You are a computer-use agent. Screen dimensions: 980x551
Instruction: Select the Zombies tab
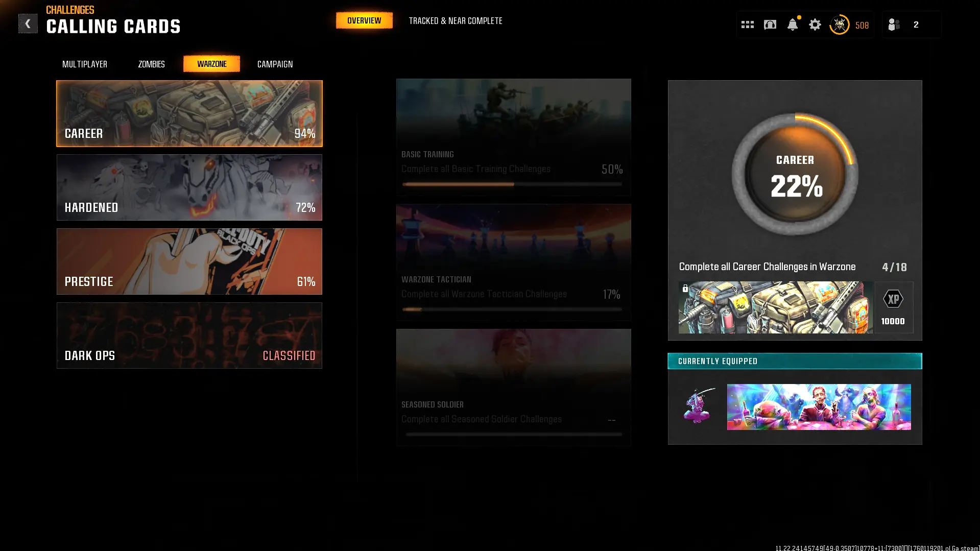click(151, 64)
